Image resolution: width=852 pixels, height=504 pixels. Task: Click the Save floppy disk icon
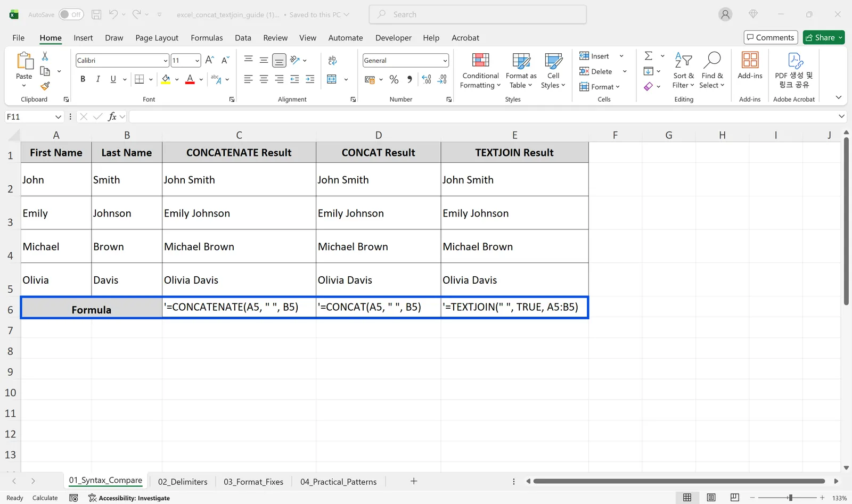click(96, 14)
